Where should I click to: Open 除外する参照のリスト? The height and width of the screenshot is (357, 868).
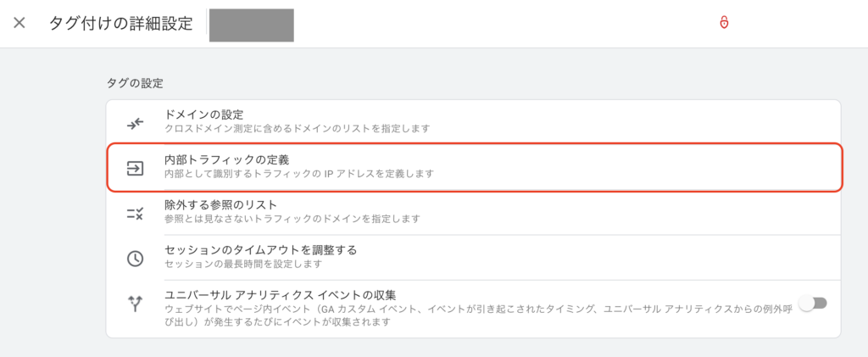click(x=221, y=204)
